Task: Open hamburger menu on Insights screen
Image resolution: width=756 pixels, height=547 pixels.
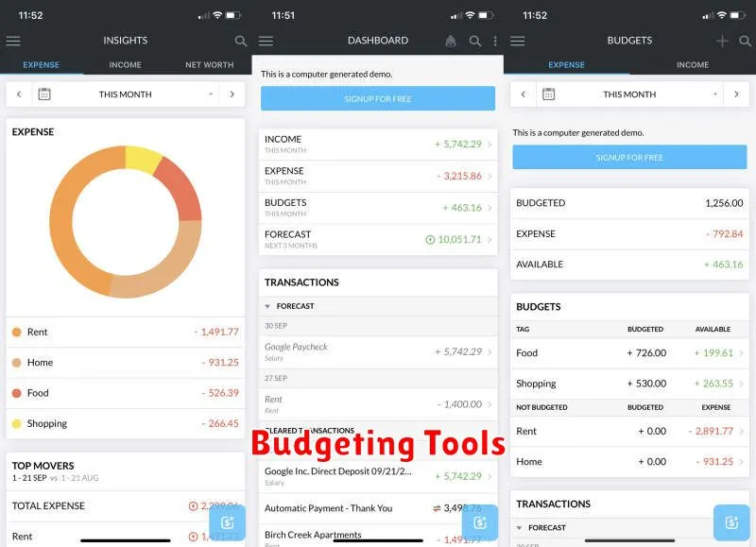Action: (x=13, y=41)
